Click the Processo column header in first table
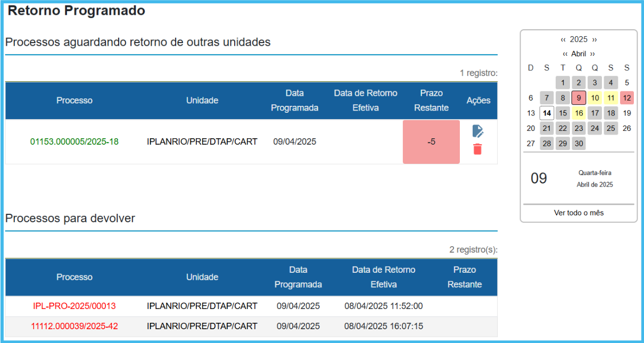This screenshot has height=343, width=644. tap(75, 101)
